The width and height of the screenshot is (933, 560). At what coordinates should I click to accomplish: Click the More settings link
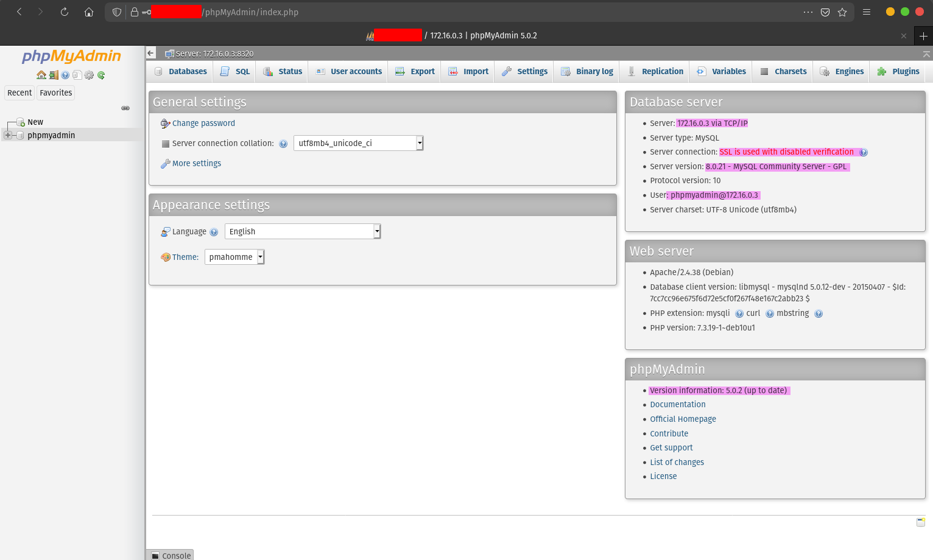197,163
